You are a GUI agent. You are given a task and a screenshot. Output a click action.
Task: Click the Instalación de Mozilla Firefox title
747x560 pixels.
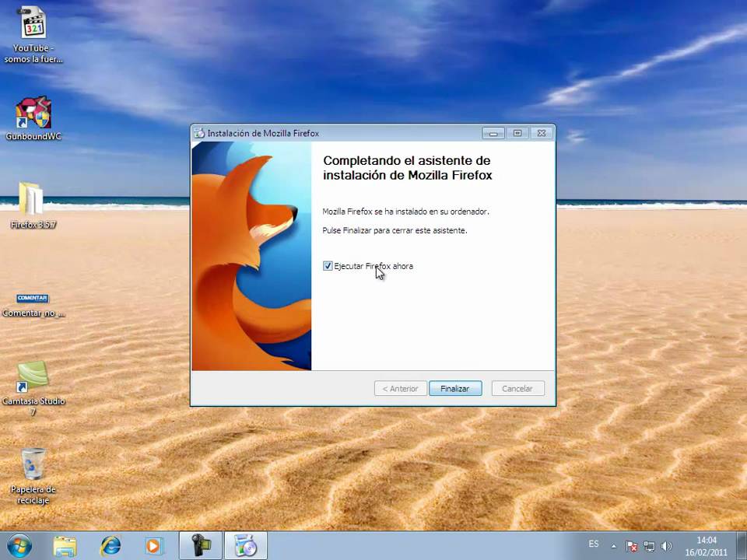(263, 133)
